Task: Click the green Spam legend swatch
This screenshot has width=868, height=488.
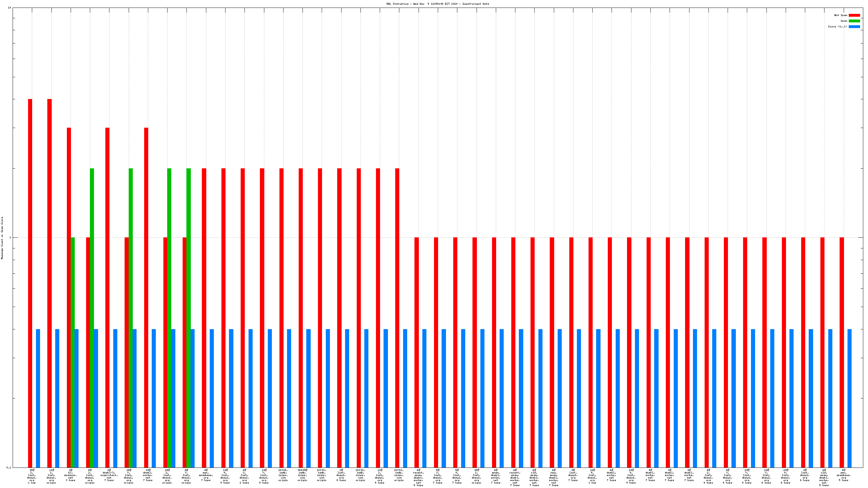Action: point(854,21)
